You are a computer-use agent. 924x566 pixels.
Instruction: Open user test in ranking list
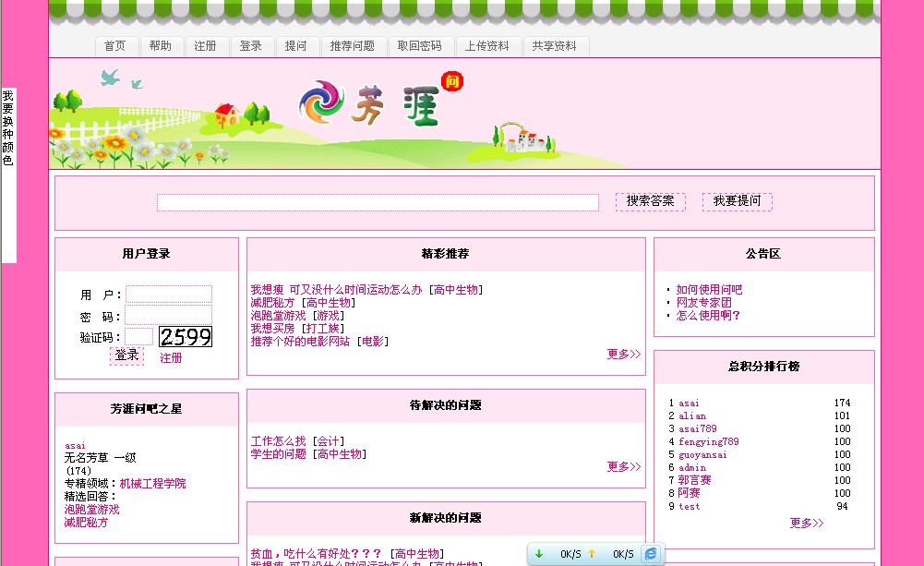pos(690,507)
